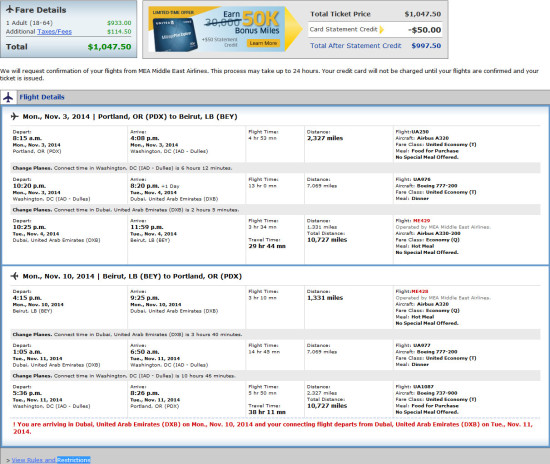
Task: Click the Beirut to Portland itinerary heading
Action: point(132,276)
